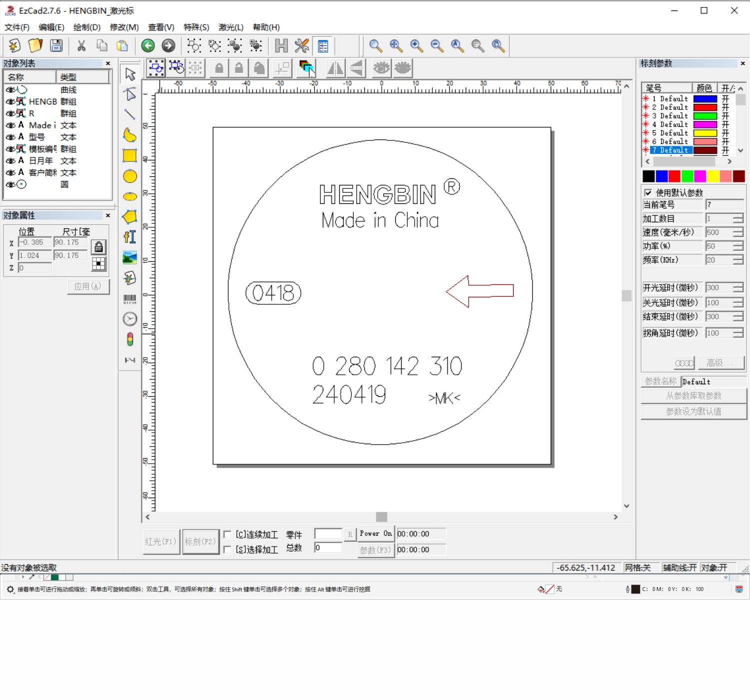
Task: Click the 结束延时 spinner control
Action: 738,317
